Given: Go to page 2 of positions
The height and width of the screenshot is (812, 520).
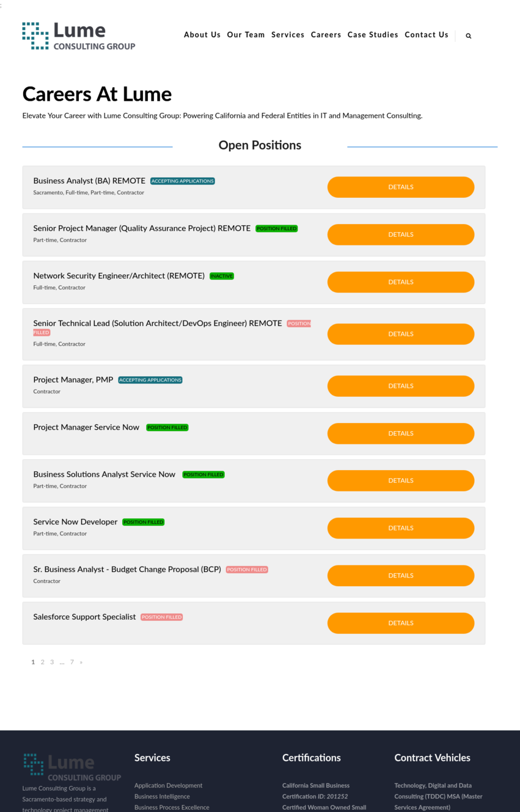Looking at the screenshot, I should (x=42, y=662).
